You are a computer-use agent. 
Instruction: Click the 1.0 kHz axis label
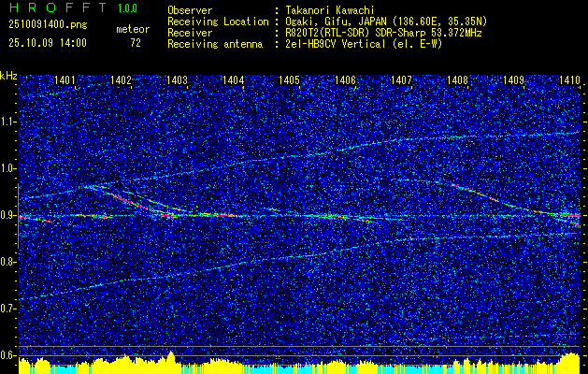(7, 169)
